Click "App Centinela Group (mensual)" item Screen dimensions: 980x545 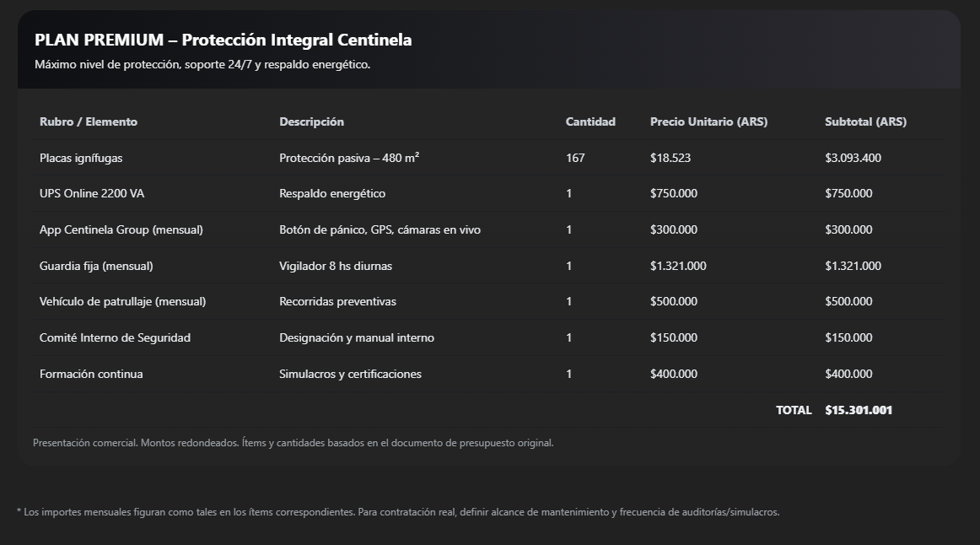pos(121,229)
